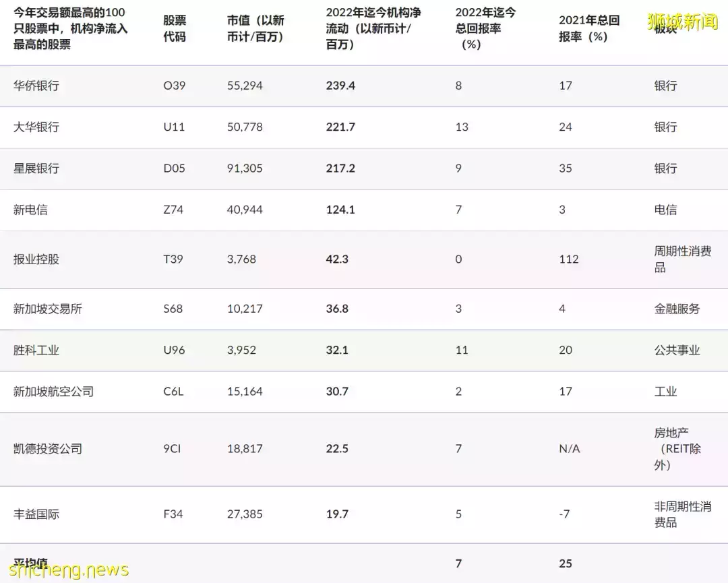Click stock code T39
Screen dimensions: 728x583
pos(173,259)
